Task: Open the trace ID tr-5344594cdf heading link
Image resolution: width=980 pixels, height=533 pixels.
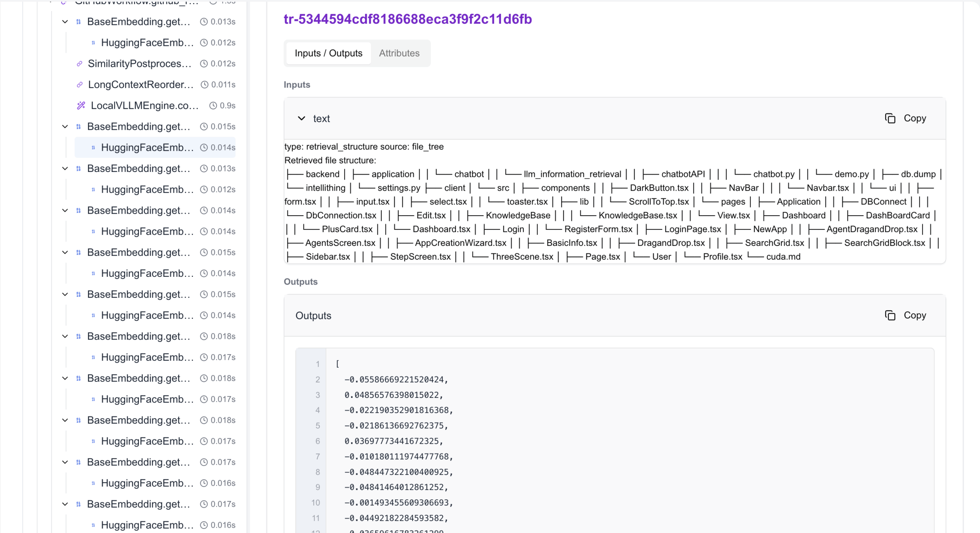Action: pyautogui.click(x=407, y=19)
